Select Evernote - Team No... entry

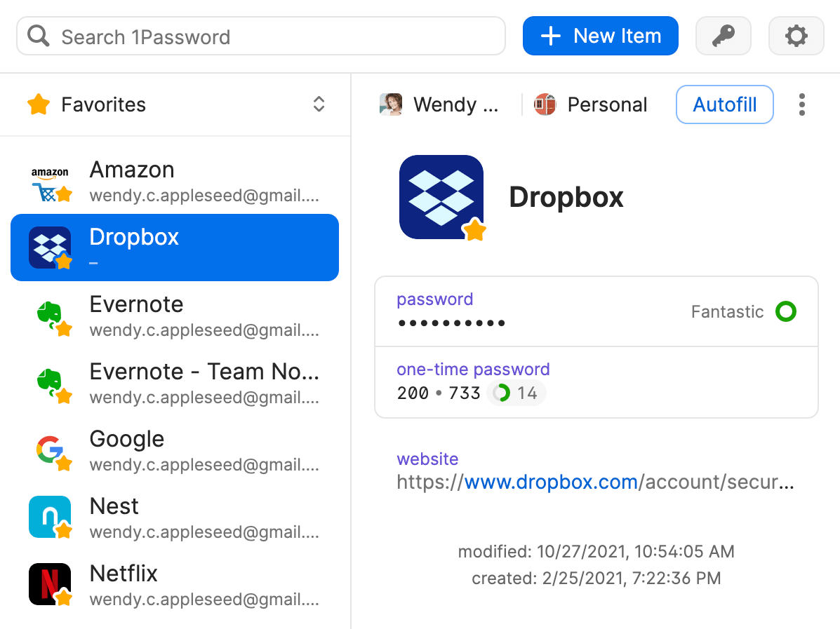[175, 384]
